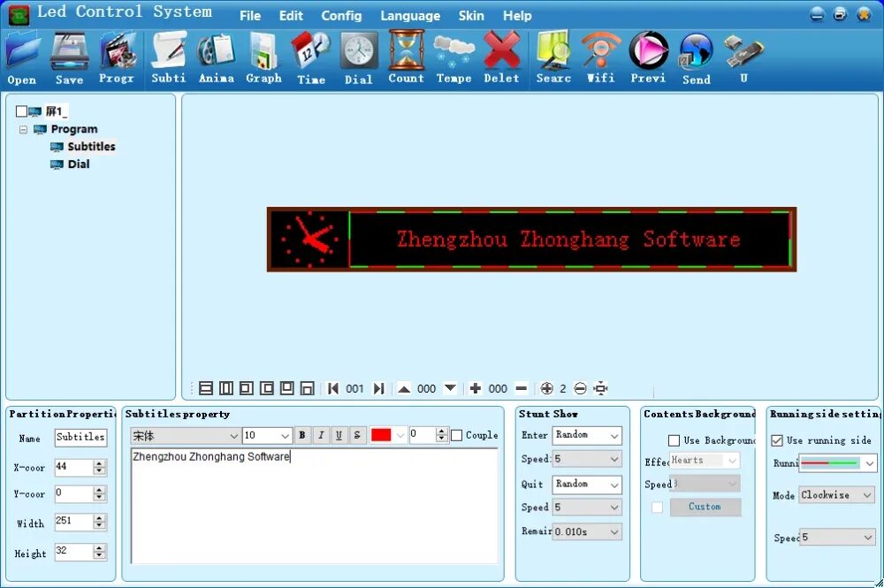Screen dimensions: 884x588
Task: Click the Custom background button
Action: coord(705,507)
